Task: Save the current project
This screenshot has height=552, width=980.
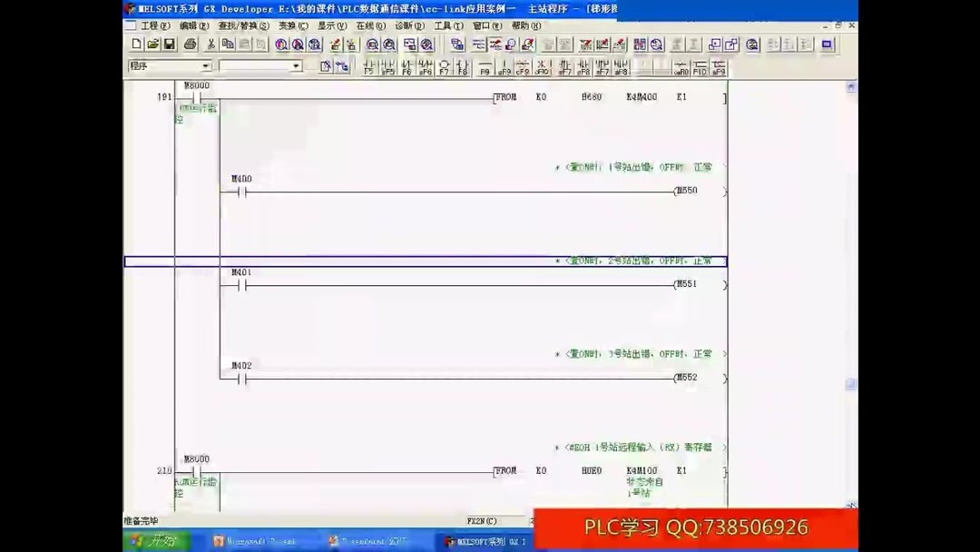Action: [x=170, y=44]
